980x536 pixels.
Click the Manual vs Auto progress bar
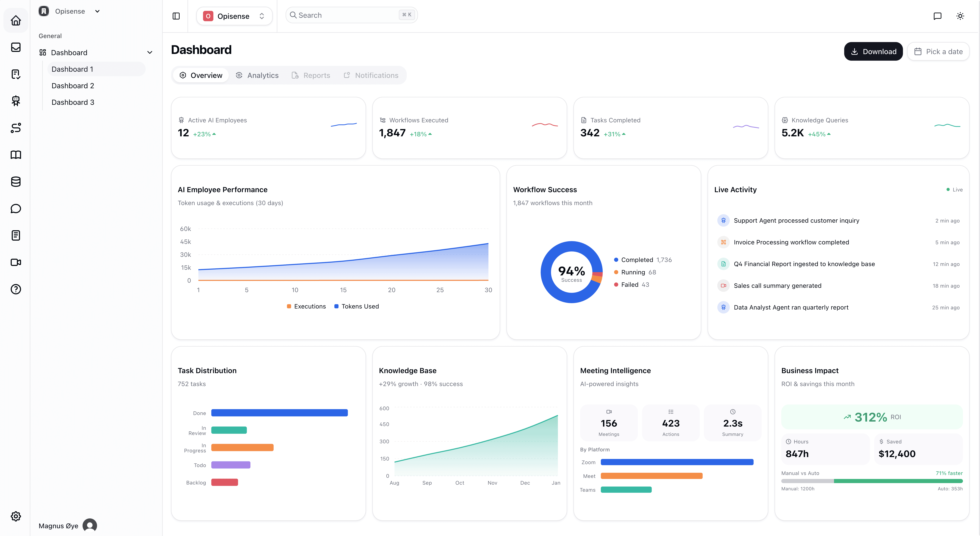pos(872,481)
